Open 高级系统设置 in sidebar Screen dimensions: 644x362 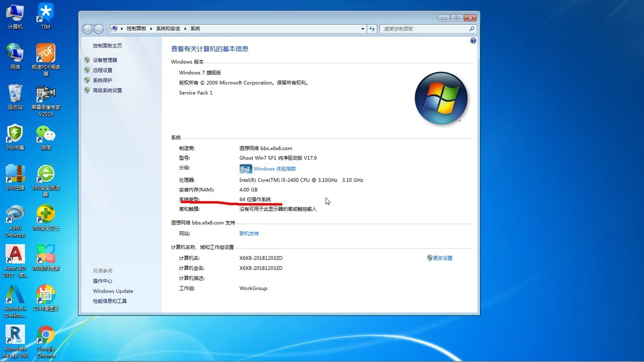click(x=107, y=90)
